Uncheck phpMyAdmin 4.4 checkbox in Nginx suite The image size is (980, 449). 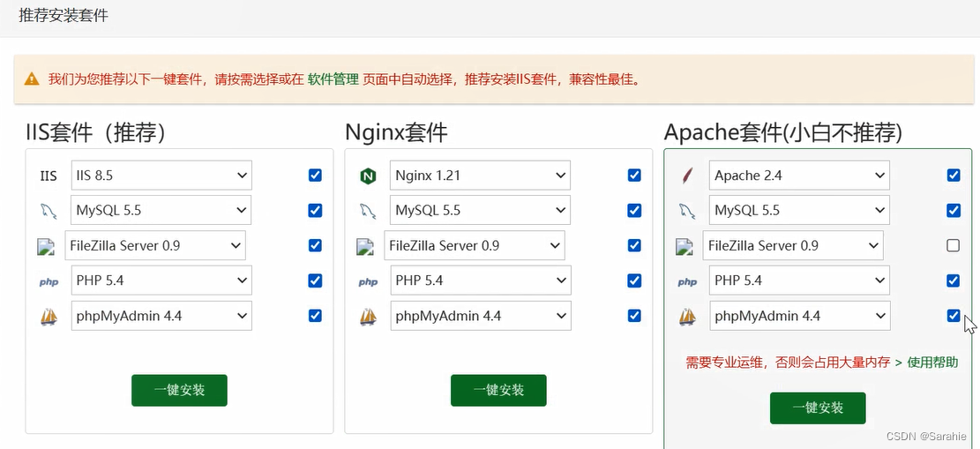point(634,315)
